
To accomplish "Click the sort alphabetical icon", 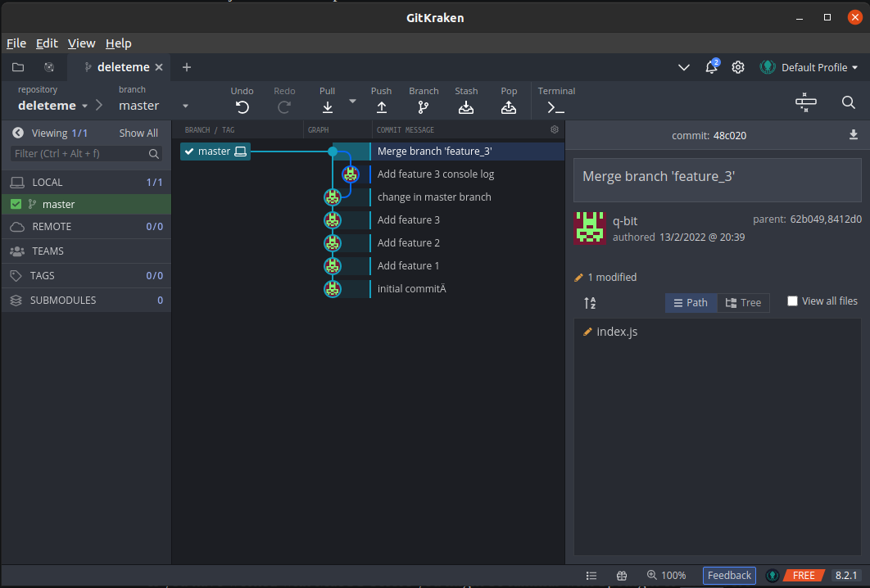I will [590, 303].
